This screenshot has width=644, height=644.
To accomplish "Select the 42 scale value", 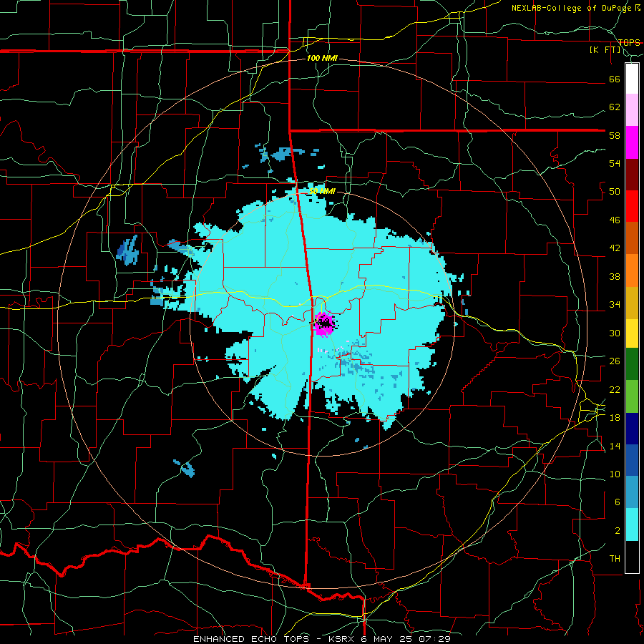I will click(615, 248).
